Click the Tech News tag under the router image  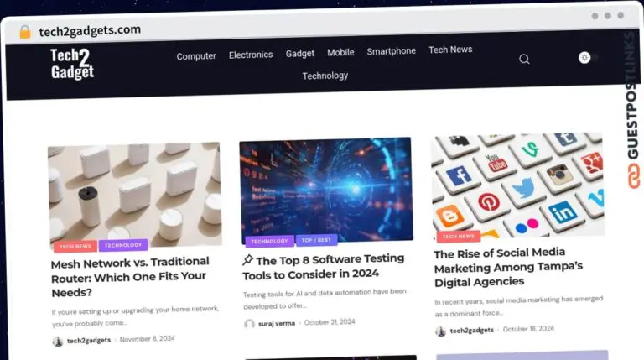[75, 246]
